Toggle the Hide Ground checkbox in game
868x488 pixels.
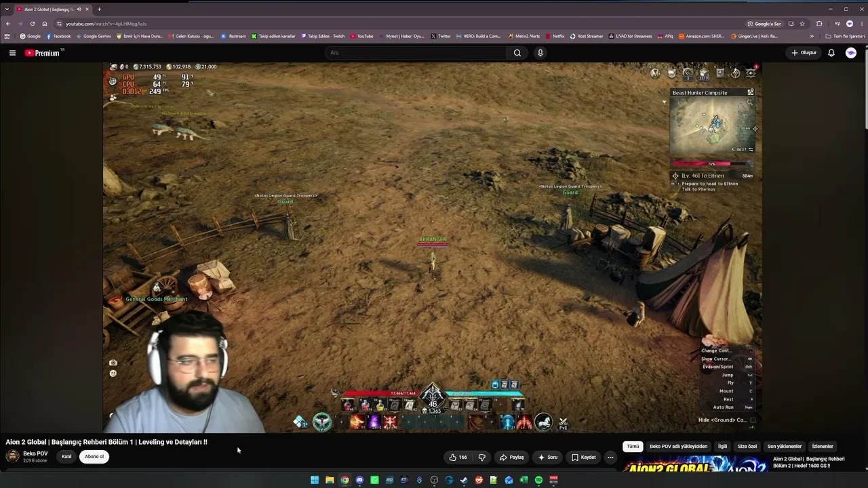[x=752, y=420]
